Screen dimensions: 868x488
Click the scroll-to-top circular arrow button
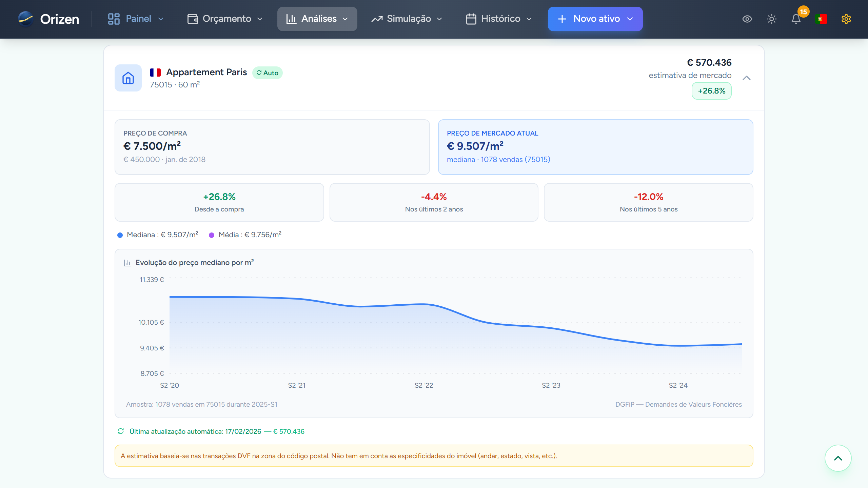(838, 458)
